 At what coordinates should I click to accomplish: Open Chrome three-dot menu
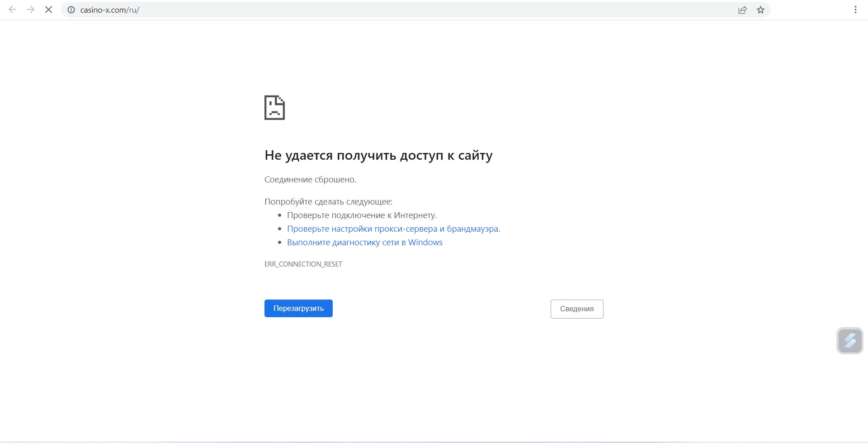click(855, 10)
